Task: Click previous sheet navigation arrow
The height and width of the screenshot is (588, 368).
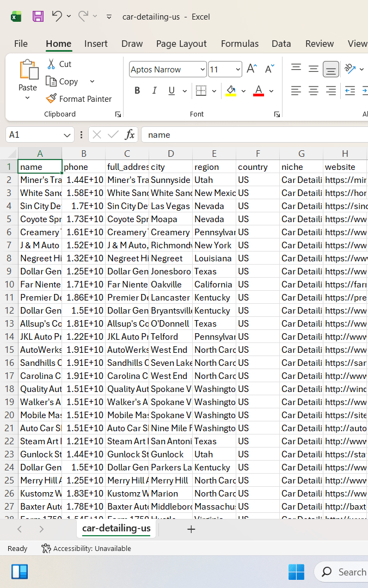Action: coord(20,529)
